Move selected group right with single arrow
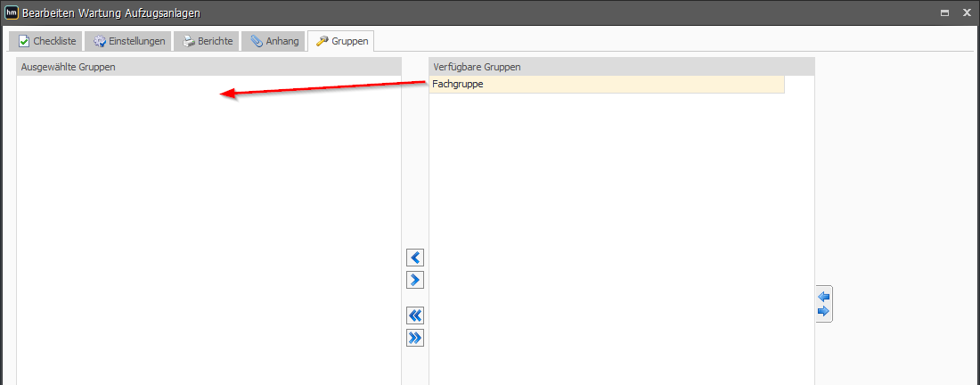The image size is (980, 385). click(415, 279)
